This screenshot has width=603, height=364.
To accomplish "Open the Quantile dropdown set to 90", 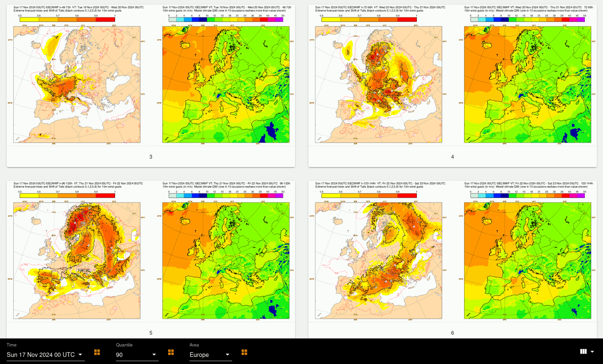I will click(x=137, y=355).
